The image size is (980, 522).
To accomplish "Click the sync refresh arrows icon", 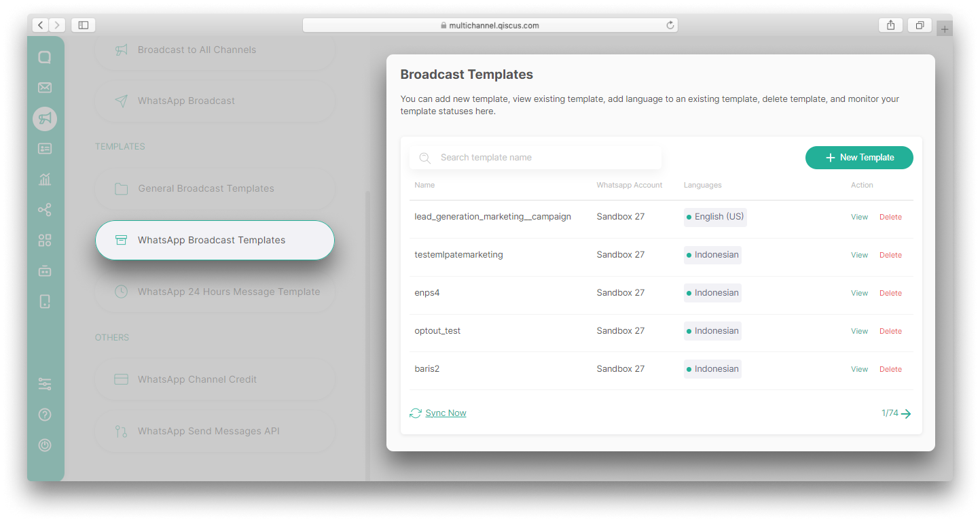I will coord(416,413).
